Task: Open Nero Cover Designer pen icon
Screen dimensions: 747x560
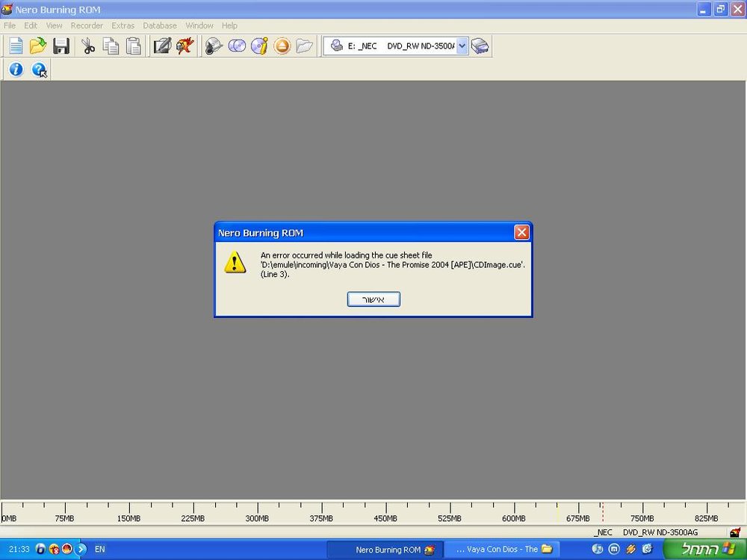Action: tap(162, 46)
